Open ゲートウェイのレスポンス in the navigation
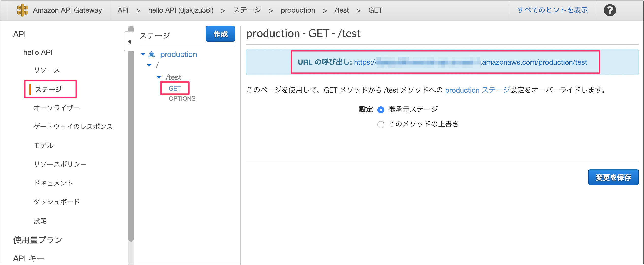This screenshot has width=644, height=265. click(x=73, y=126)
